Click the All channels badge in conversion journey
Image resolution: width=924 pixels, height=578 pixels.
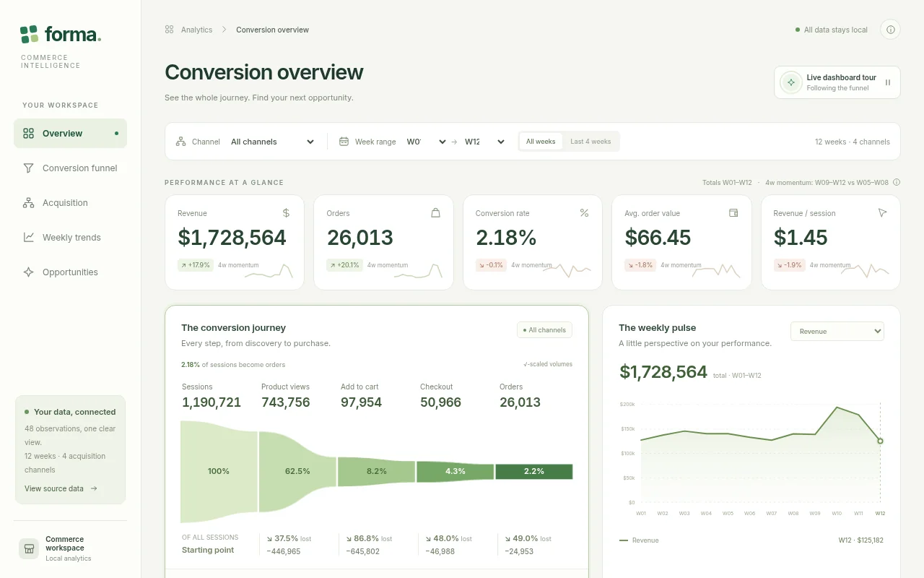544,330
